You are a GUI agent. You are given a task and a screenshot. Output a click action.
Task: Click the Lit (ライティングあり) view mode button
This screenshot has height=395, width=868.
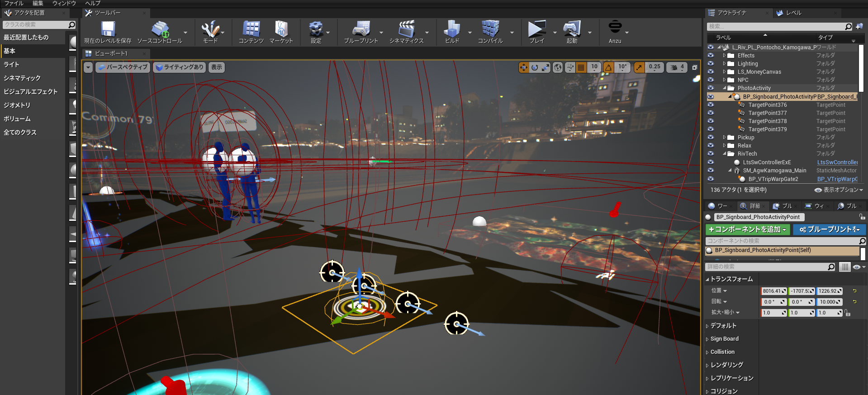pyautogui.click(x=179, y=67)
